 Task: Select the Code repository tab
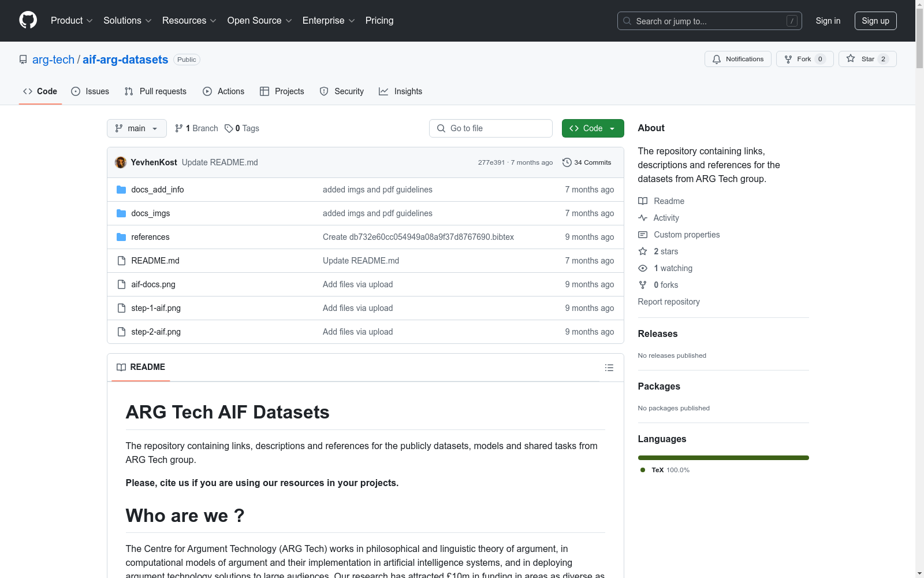pos(40,91)
